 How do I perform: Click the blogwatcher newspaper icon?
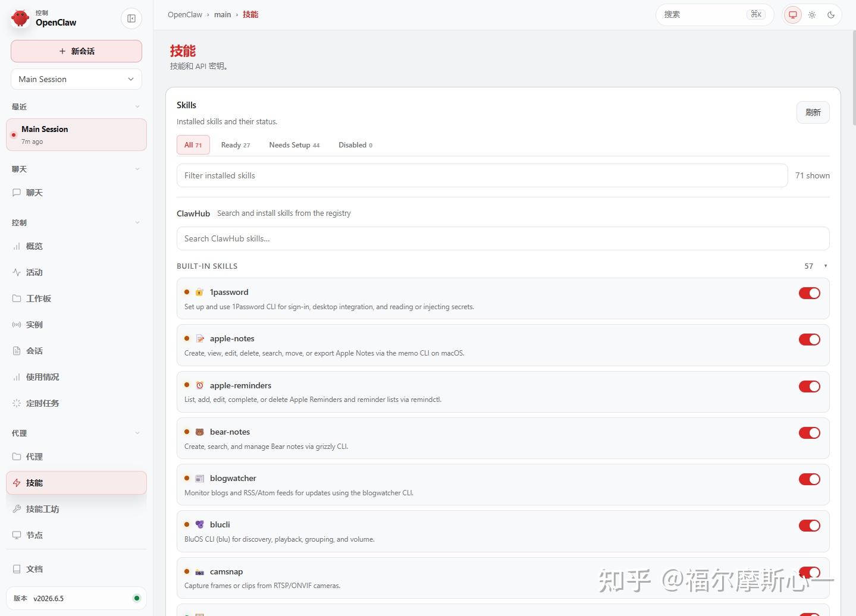coord(200,478)
